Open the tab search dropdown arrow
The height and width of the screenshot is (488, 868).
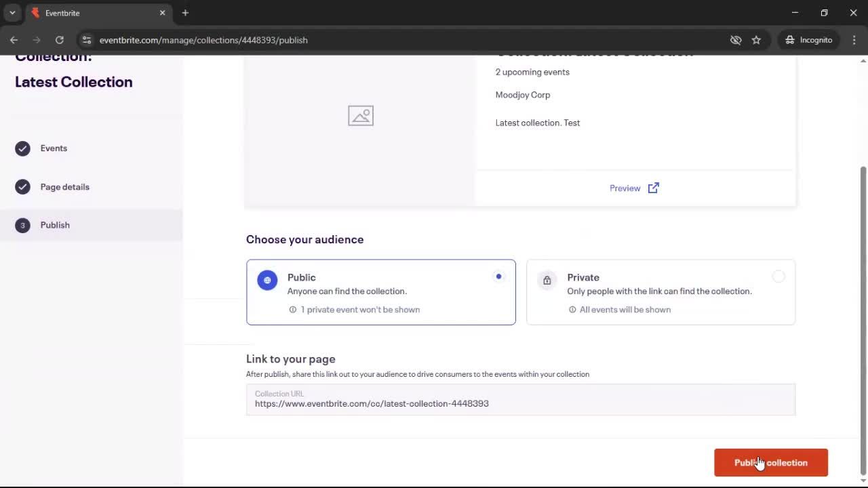tap(12, 13)
